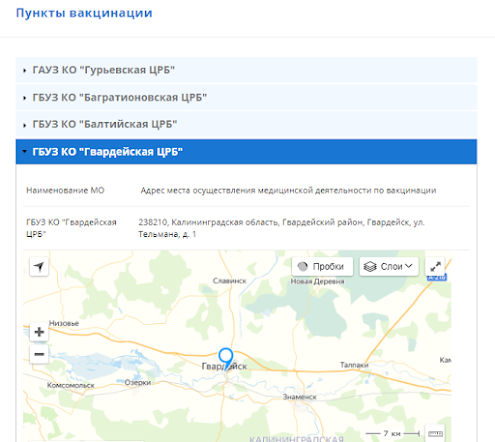This screenshot has width=495, height=442.
Task: Click the Новая Деревня map label
Action: [x=317, y=281]
